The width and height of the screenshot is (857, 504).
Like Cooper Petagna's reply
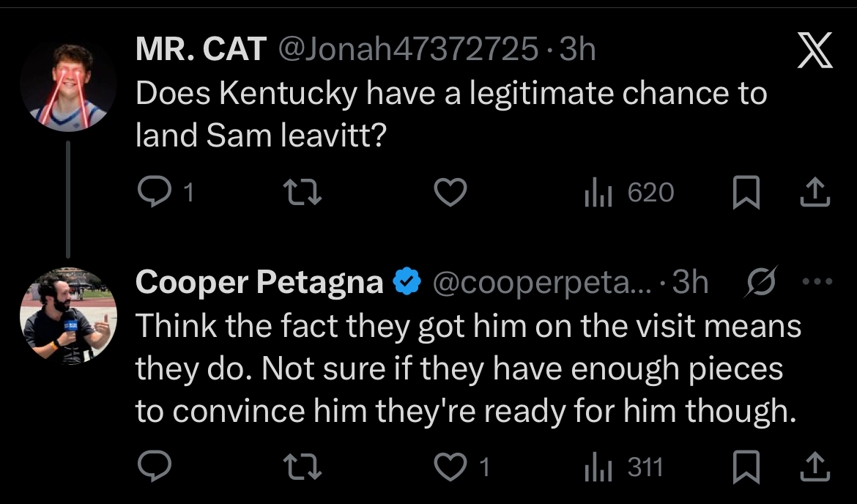pos(450,467)
